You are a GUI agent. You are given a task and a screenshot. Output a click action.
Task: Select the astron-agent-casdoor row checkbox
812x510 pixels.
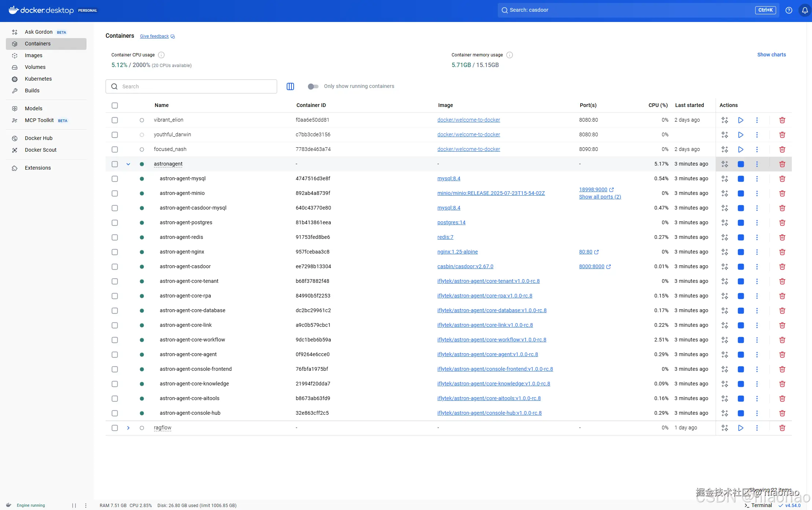coord(115,267)
